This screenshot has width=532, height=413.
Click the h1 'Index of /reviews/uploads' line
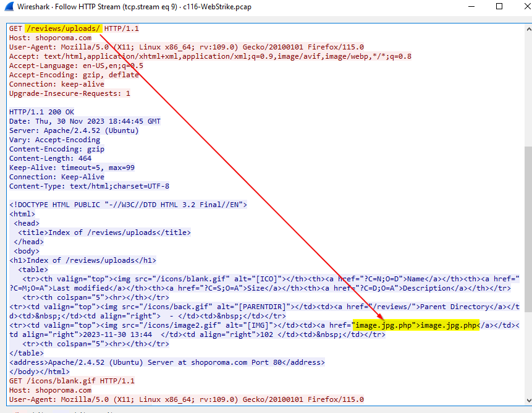point(83,260)
